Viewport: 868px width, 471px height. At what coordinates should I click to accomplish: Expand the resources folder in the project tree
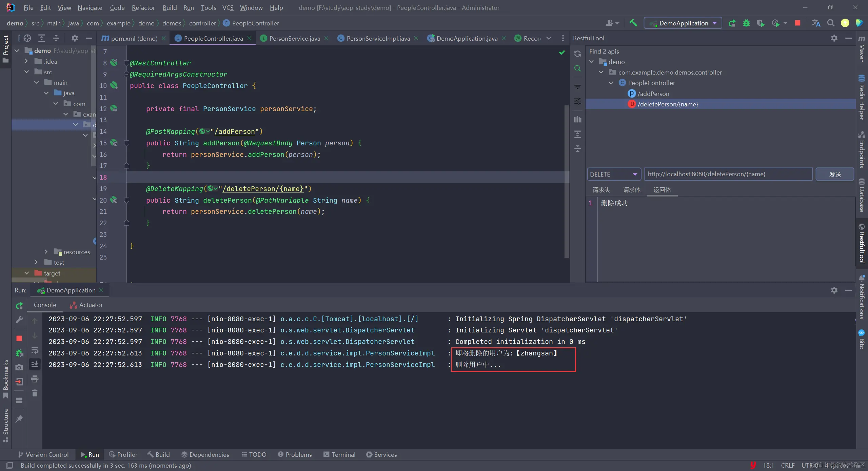(46, 252)
